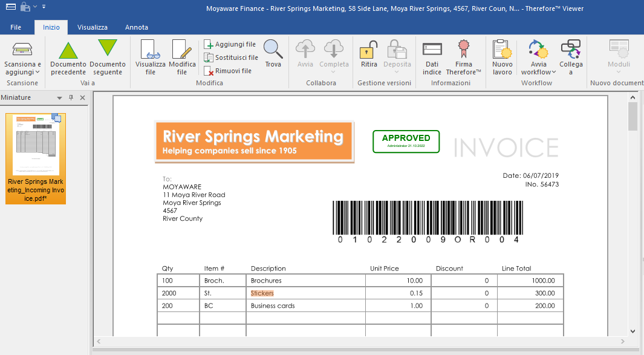Click the 1000.00 line total value

(544, 281)
